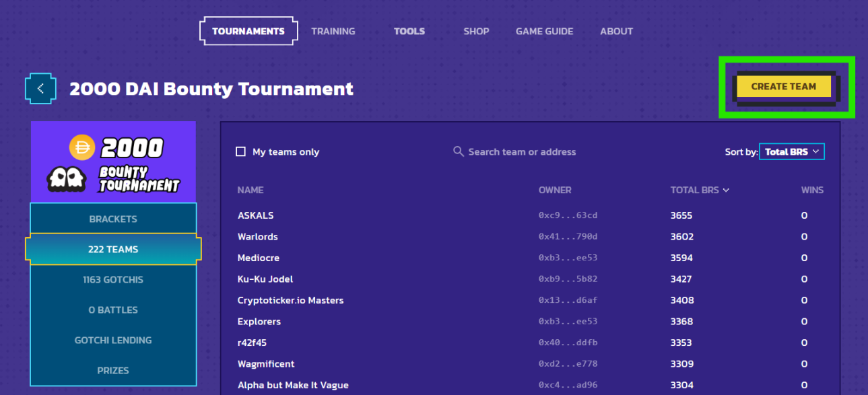Open the Tools menu
The image size is (868, 395).
click(x=409, y=31)
